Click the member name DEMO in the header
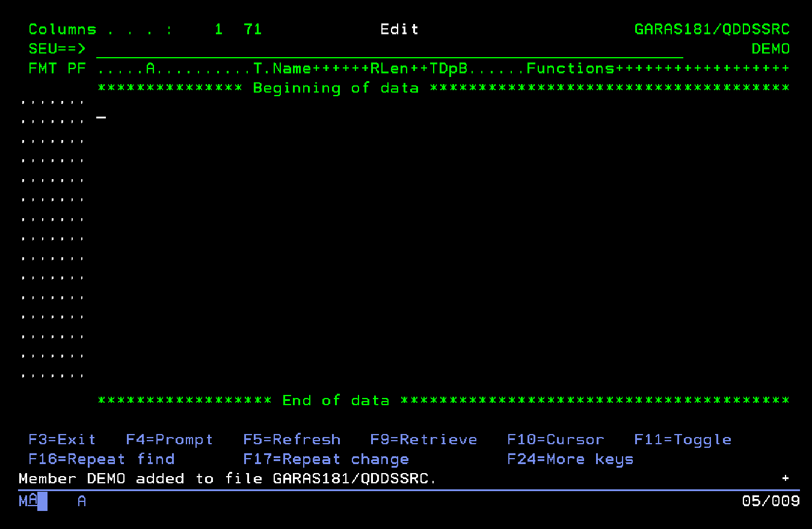 770,49
